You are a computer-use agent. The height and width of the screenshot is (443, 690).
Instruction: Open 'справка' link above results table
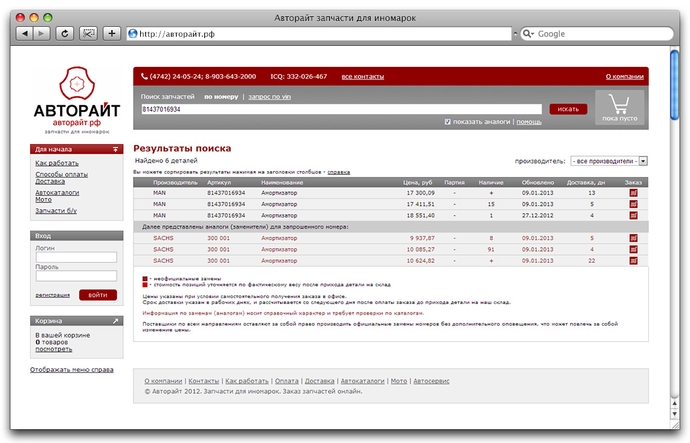pos(339,172)
